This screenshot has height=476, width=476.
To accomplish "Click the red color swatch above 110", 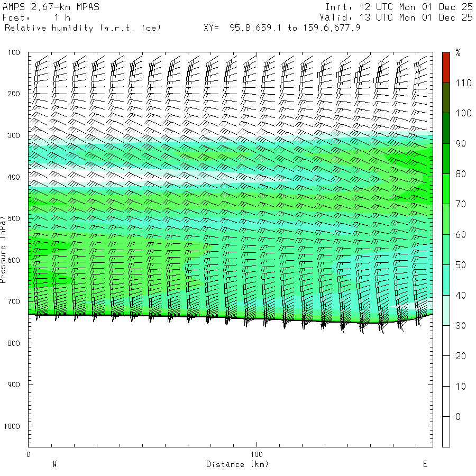I will pyautogui.click(x=446, y=67).
